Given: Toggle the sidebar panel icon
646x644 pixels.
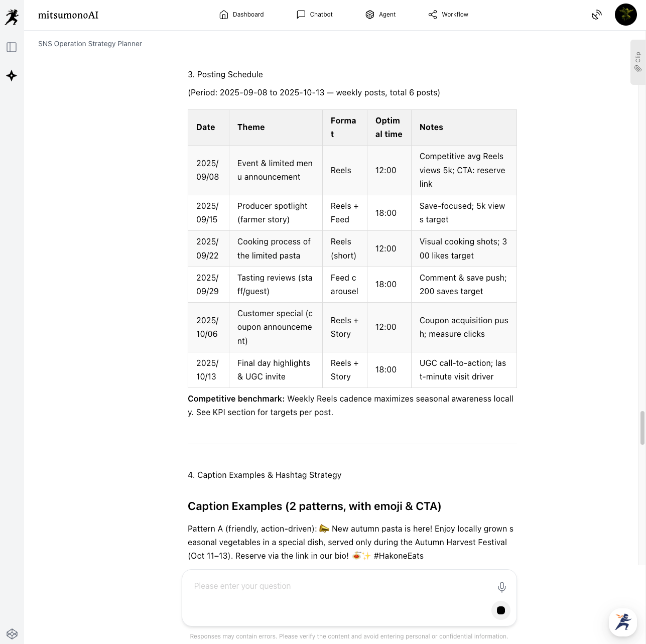Looking at the screenshot, I should click(12, 47).
